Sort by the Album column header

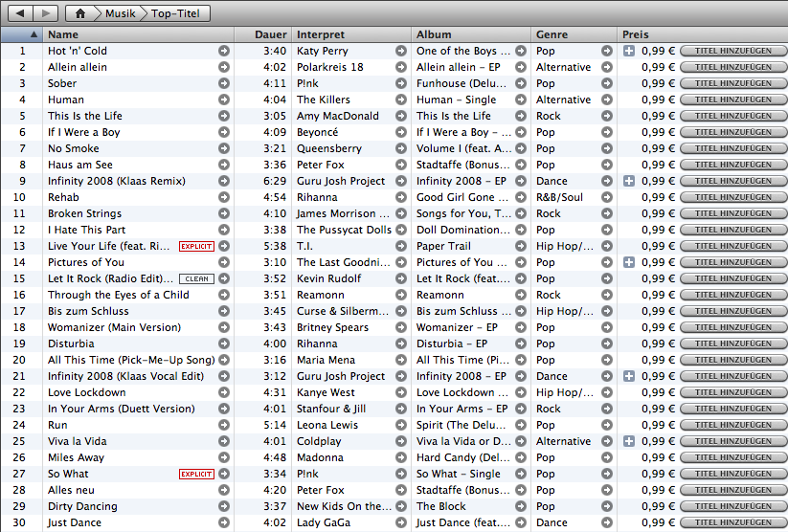point(471,34)
